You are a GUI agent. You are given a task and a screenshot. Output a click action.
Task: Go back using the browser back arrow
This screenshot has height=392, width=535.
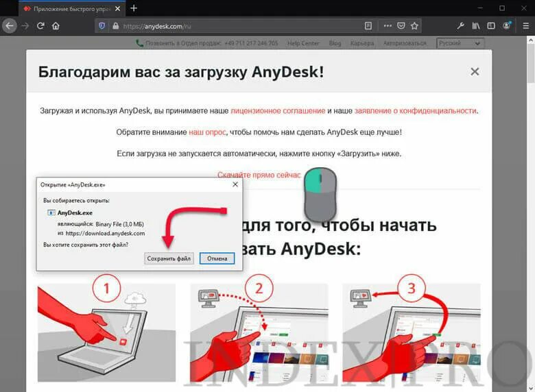click(x=10, y=26)
